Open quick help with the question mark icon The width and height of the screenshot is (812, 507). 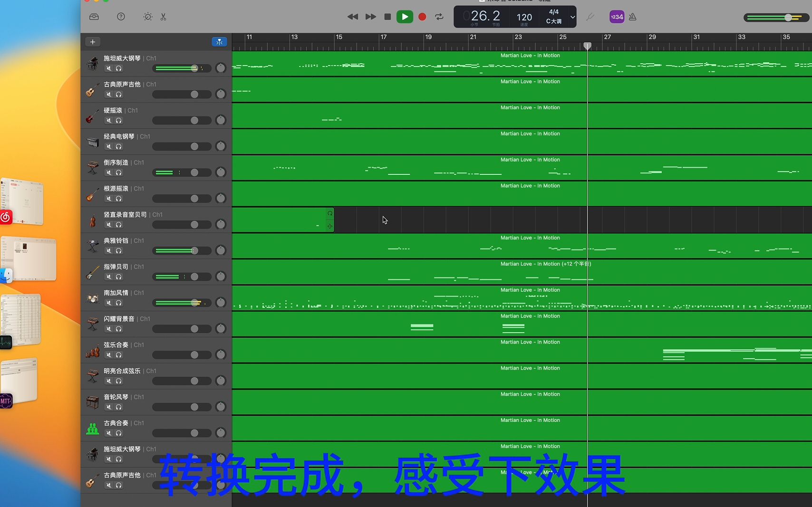click(x=121, y=17)
